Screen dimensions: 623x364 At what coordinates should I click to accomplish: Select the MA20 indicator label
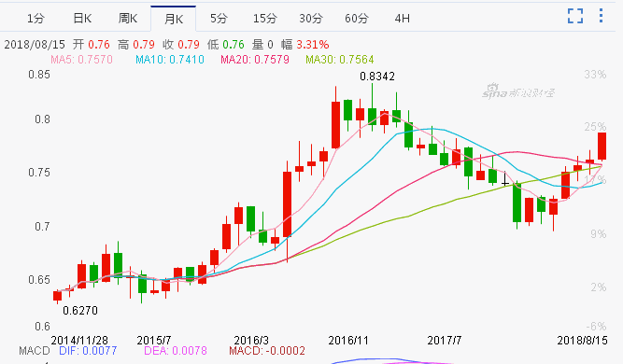(x=255, y=60)
